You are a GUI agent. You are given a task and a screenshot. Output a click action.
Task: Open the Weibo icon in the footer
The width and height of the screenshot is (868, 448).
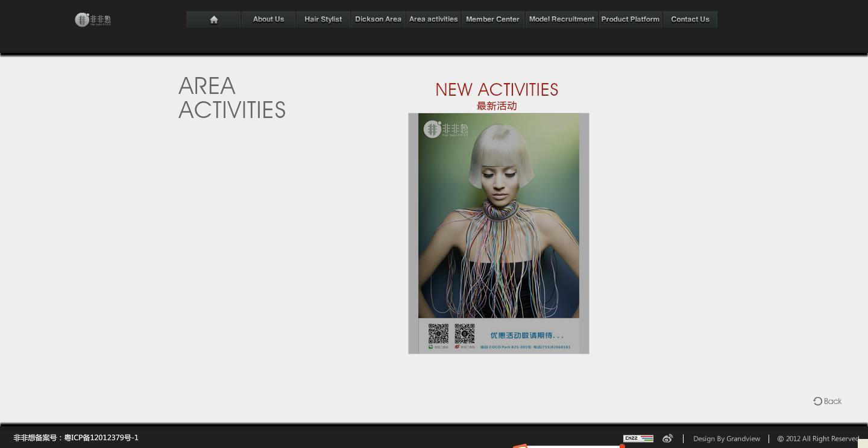pyautogui.click(x=667, y=438)
